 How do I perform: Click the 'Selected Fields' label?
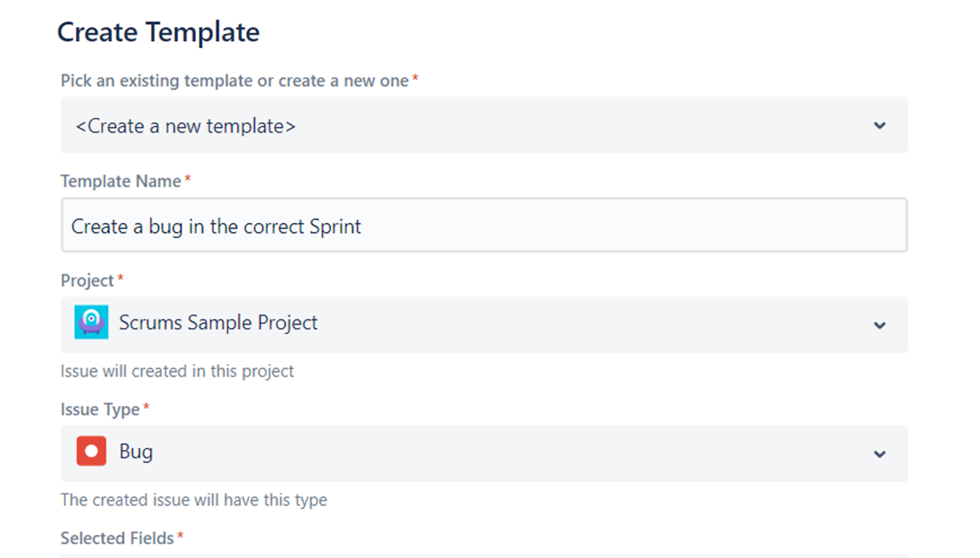click(117, 538)
